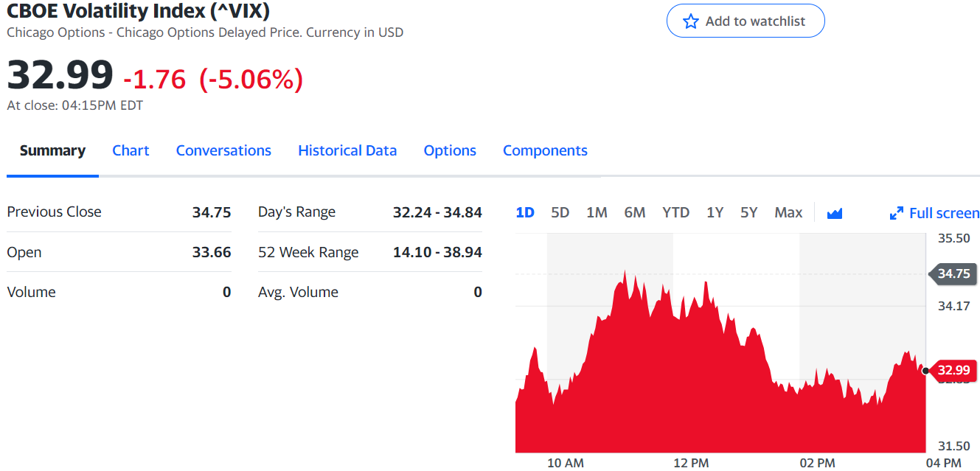This screenshot has width=980, height=471.
Task: Choose the 1Y chart range
Action: point(715,212)
